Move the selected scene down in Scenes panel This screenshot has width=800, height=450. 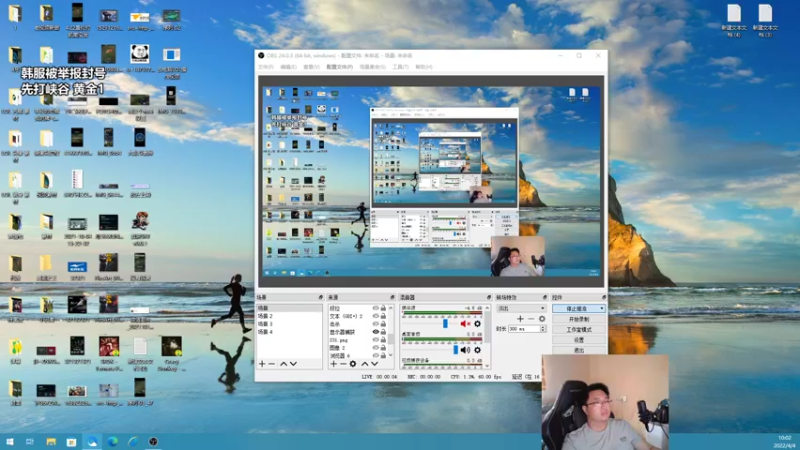click(293, 364)
